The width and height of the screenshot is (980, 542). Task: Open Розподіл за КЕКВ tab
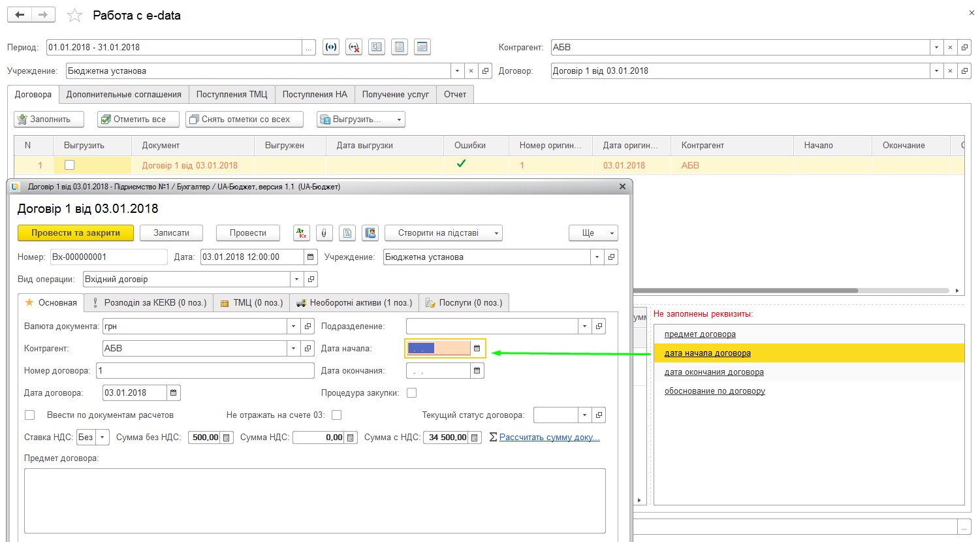click(150, 302)
